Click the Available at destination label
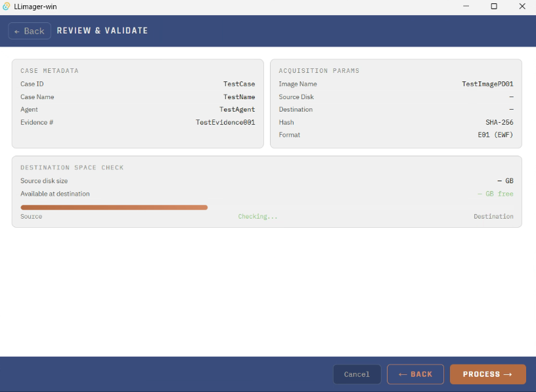Screen dimensions: 536x392 [x=55, y=194]
